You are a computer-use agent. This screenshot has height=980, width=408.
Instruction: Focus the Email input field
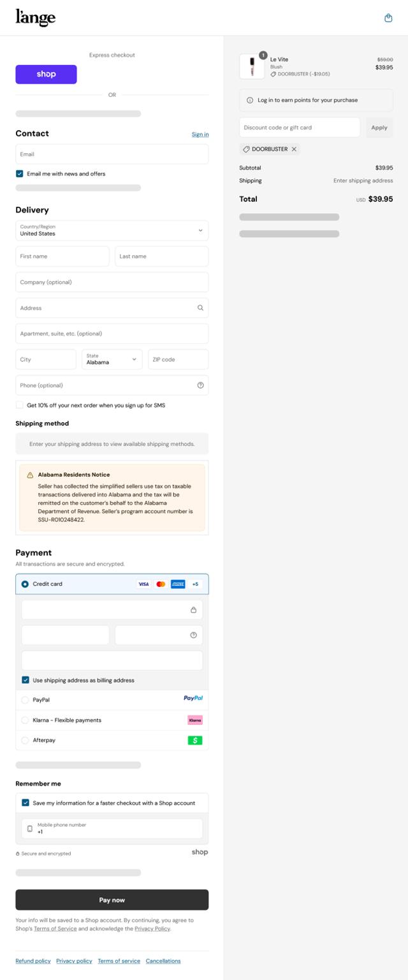pos(112,154)
